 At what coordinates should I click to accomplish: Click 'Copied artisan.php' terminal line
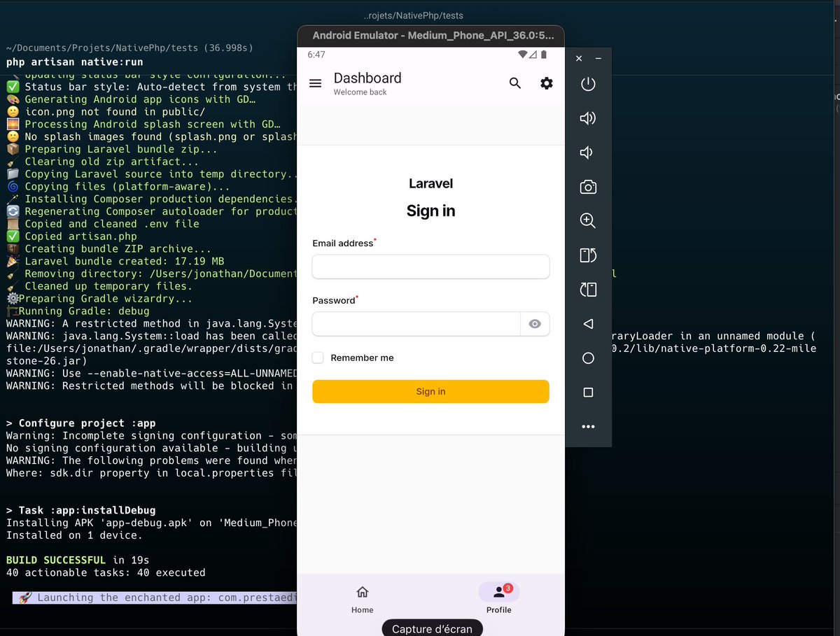[71, 236]
